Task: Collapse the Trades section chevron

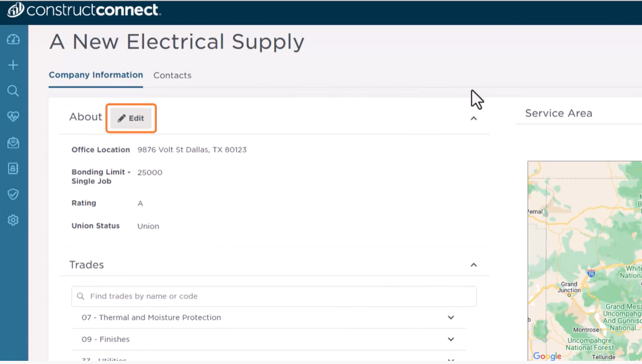Action: 473,265
